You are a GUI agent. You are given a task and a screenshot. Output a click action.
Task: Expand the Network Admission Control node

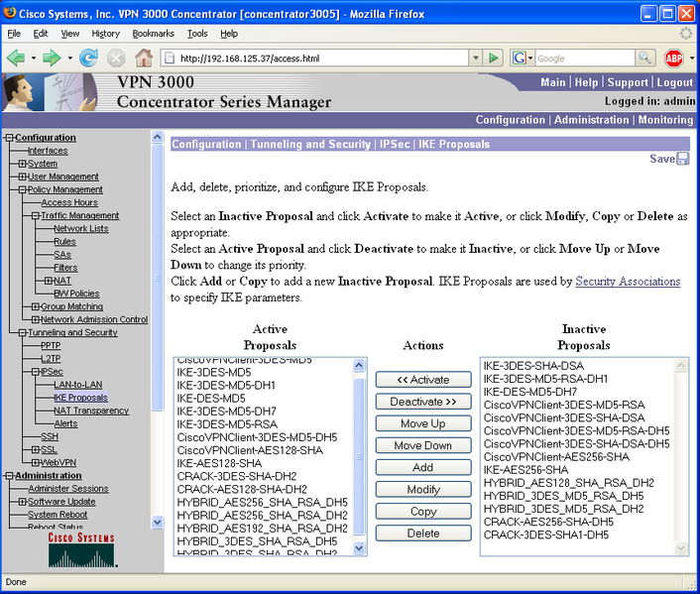pyautogui.click(x=36, y=319)
